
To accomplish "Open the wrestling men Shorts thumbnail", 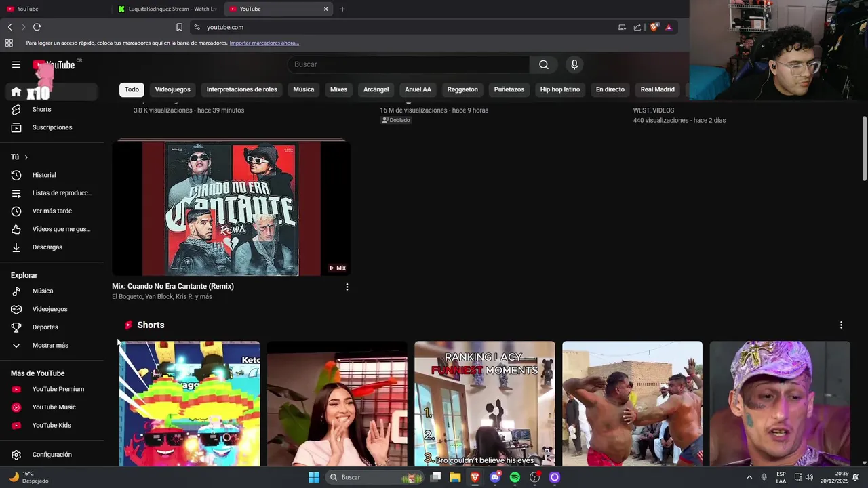I will (632, 404).
